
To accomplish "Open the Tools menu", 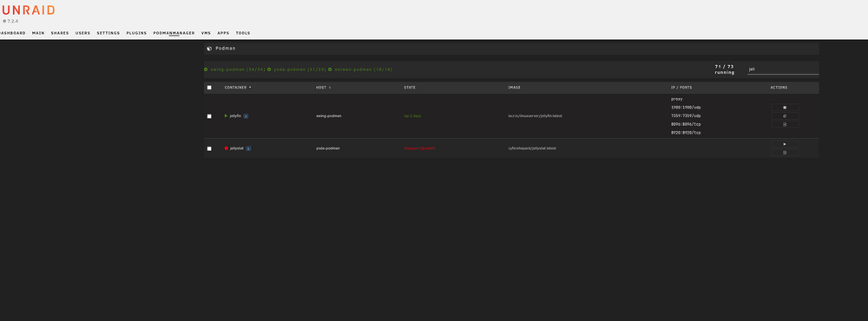I will [243, 33].
